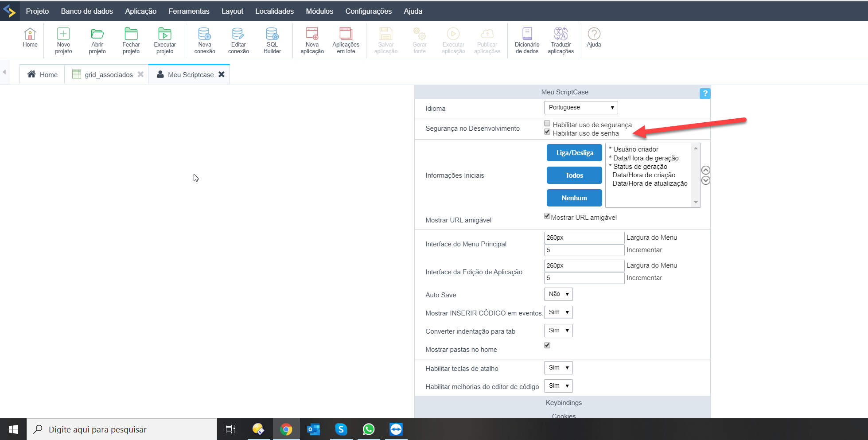This screenshot has width=868, height=440.
Task: Click Fechar projeto toolbar icon
Action: [131, 40]
